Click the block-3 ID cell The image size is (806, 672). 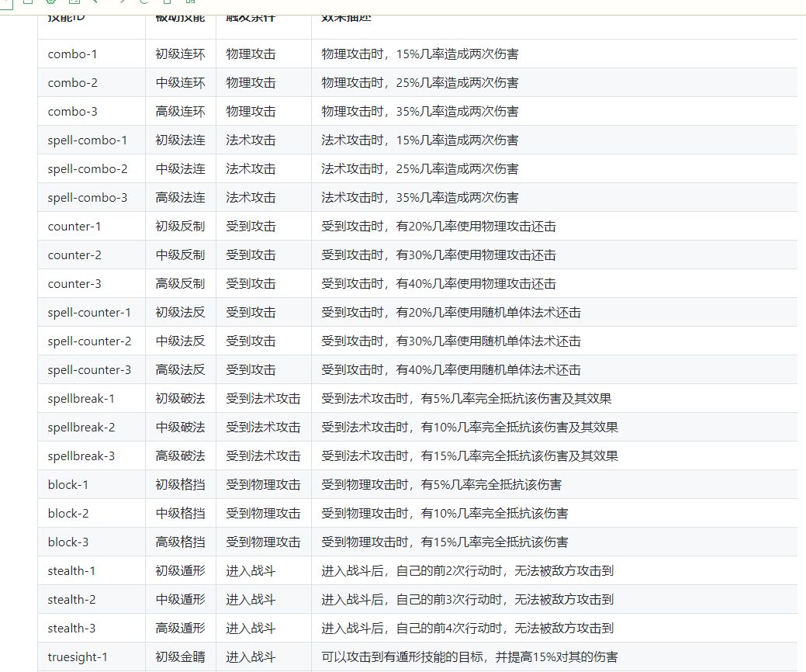click(x=67, y=542)
